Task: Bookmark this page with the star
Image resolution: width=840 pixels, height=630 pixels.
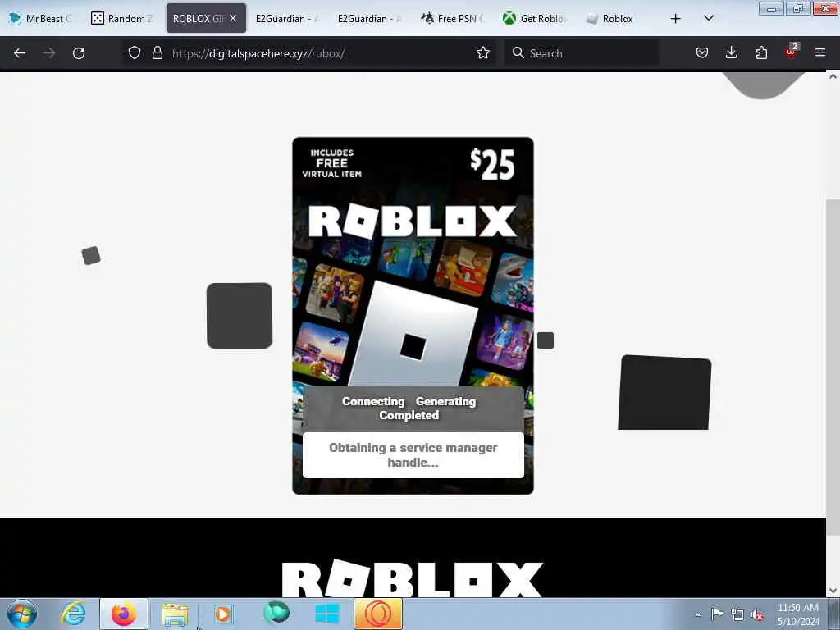Action: (x=483, y=52)
